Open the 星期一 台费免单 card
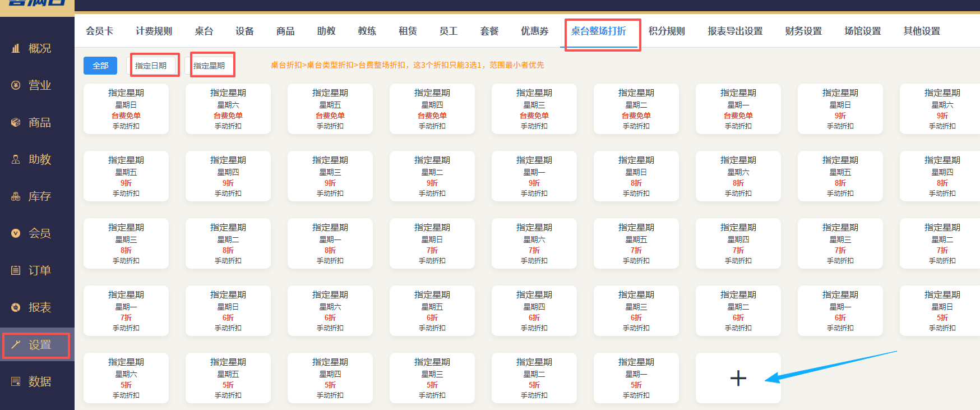Viewport: 980px width, 410px height. pos(738,109)
